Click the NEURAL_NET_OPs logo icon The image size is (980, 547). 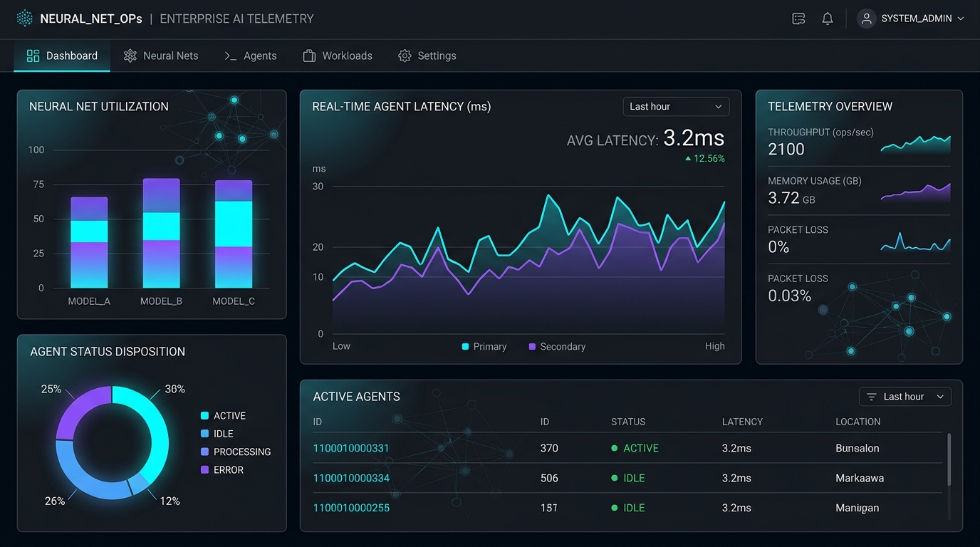tap(25, 19)
